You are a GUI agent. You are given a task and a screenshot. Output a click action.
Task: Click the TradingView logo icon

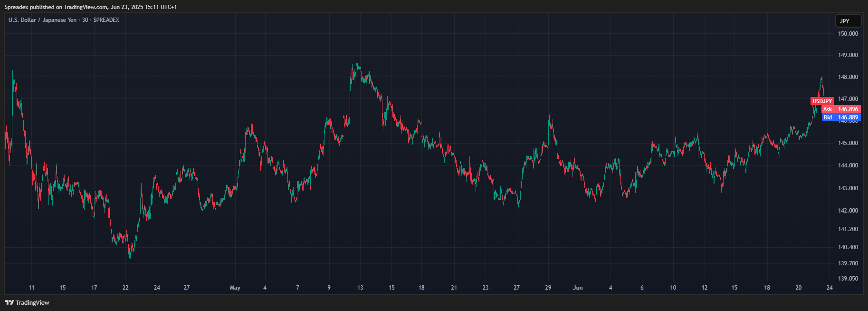click(x=9, y=302)
